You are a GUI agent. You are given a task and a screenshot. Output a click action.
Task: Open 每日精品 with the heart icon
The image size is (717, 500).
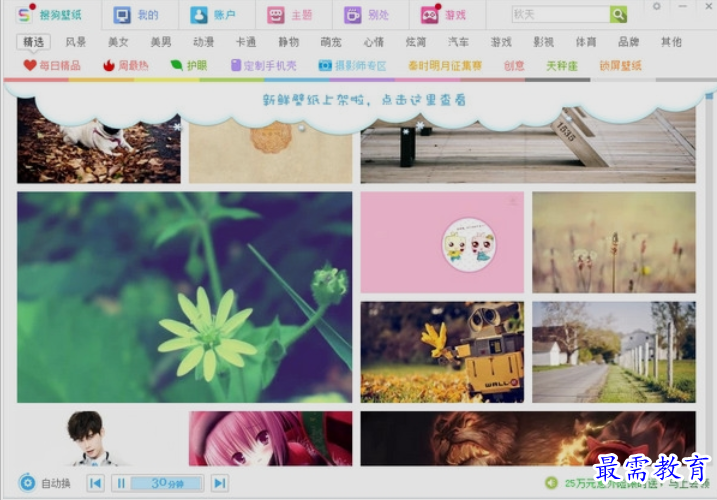tap(52, 65)
